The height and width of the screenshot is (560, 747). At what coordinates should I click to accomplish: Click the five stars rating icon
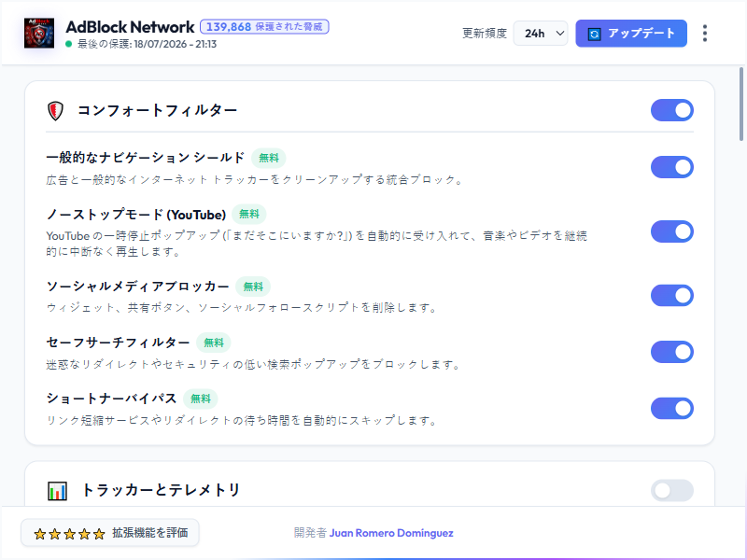69,533
